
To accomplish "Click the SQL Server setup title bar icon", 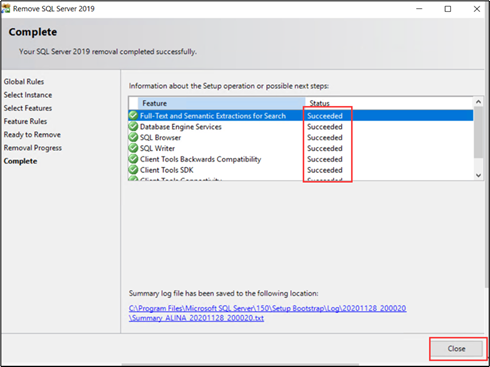I will tap(6, 9).
